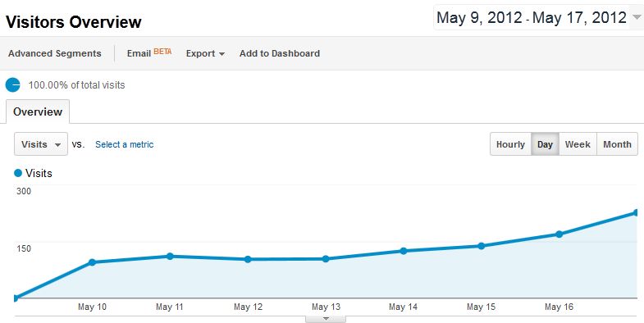Switch graph to Day view
Viewport: 644px width, 323px height.
[x=545, y=144]
